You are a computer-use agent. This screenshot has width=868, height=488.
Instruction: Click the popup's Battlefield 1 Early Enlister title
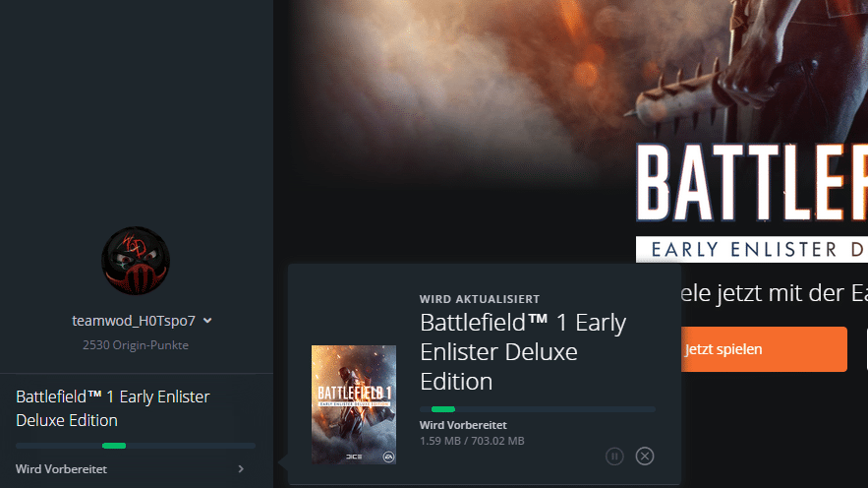coord(523,352)
